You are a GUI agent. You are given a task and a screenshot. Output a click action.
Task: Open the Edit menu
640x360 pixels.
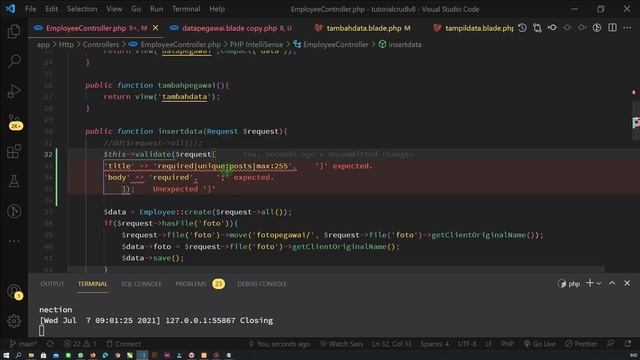click(51, 9)
